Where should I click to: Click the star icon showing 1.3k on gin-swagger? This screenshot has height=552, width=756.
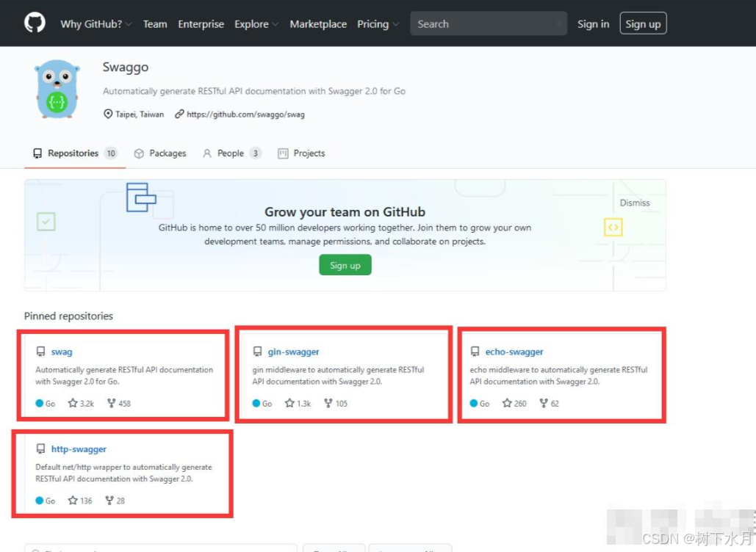[x=289, y=403]
